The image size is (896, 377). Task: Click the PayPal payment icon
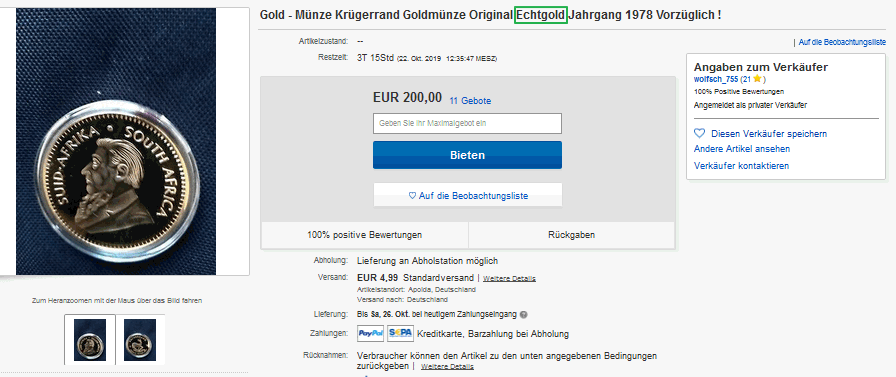coord(370,334)
